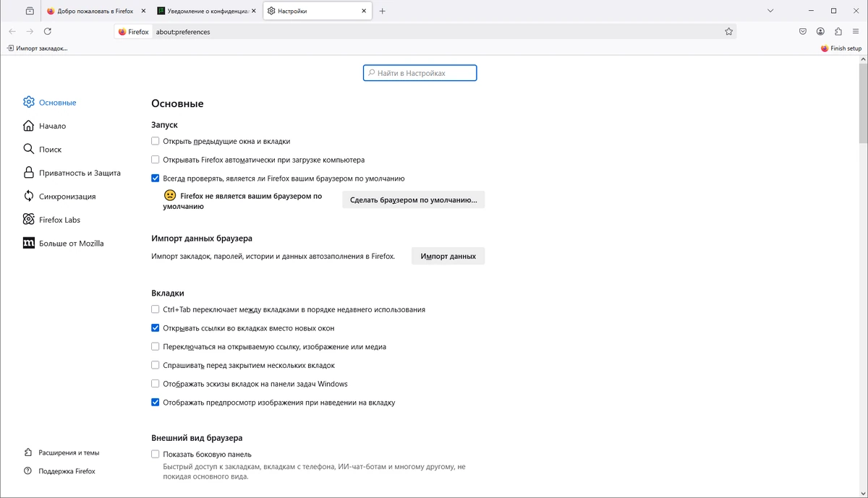This screenshot has height=498, width=868.
Task: Click the vertical page scrollbar thumb
Action: [863, 103]
